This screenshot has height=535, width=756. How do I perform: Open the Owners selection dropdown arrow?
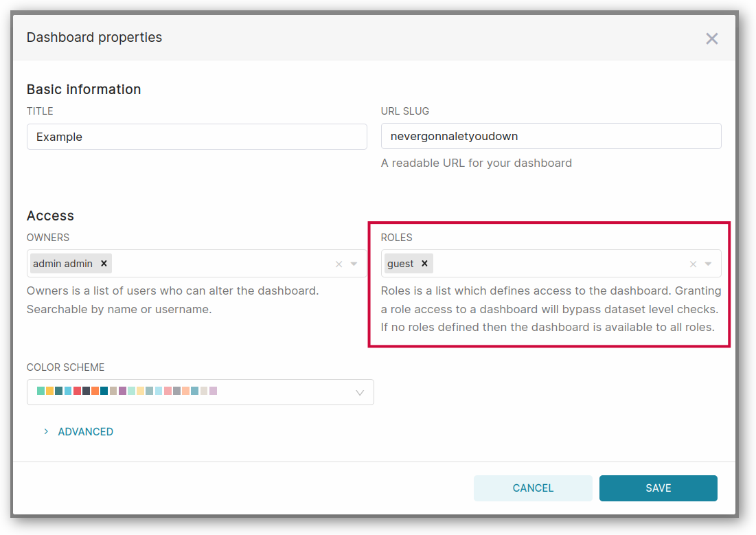pos(354,264)
